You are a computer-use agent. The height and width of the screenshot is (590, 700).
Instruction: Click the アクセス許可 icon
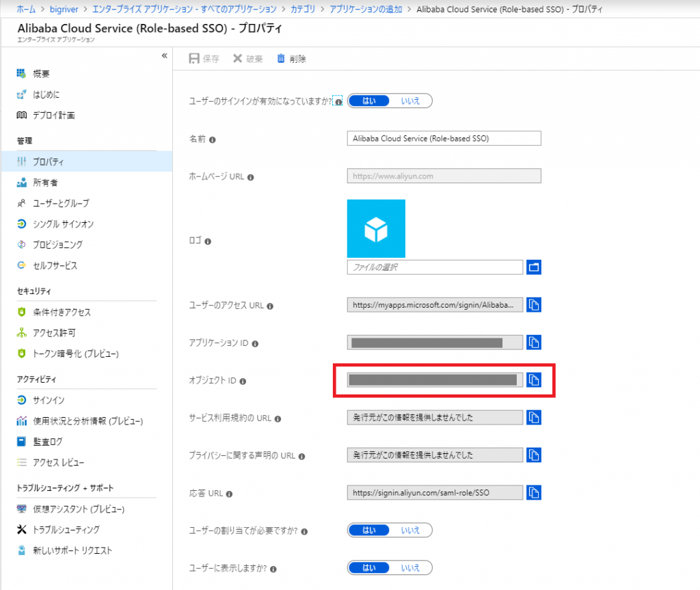point(21,333)
